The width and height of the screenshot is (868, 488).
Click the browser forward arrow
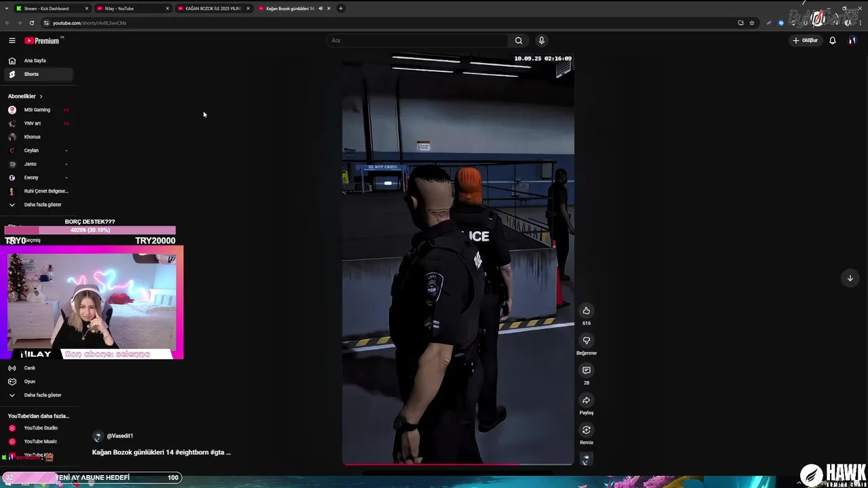click(19, 23)
